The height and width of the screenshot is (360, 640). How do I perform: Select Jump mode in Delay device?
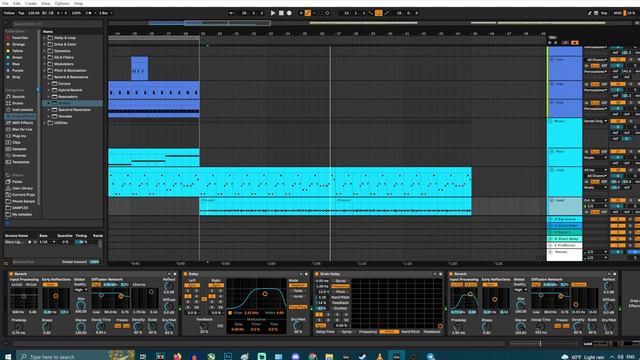tap(298, 296)
